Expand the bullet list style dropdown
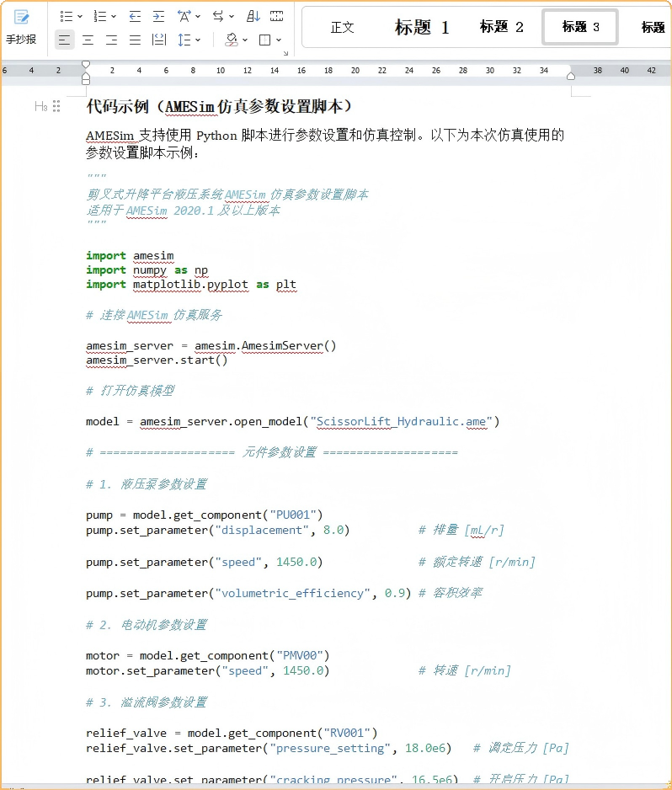This screenshot has height=790, width=672. point(80,17)
